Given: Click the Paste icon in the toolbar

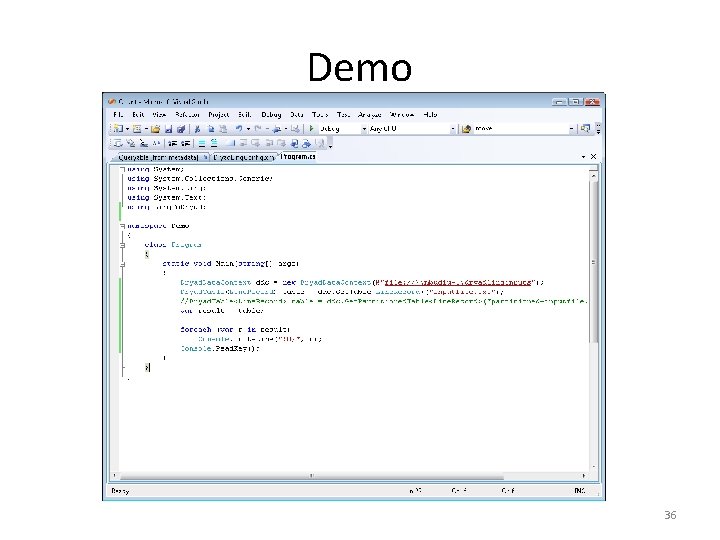Looking at the screenshot, I should [x=223, y=129].
